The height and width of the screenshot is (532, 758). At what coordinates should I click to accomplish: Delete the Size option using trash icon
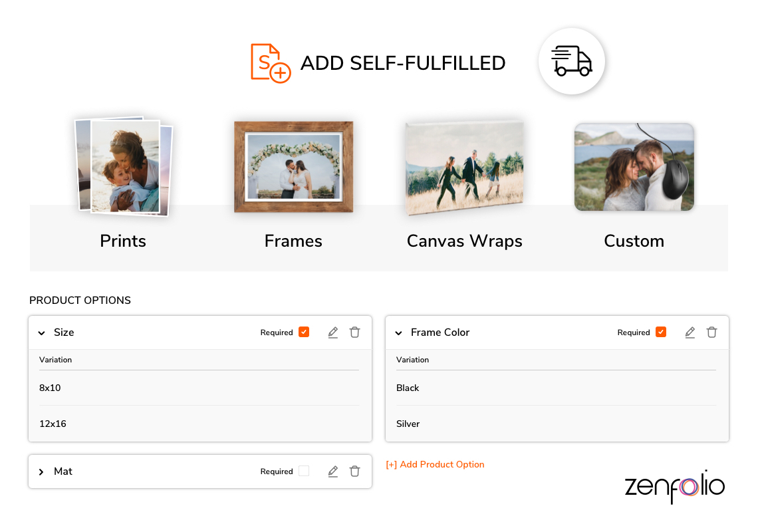click(355, 332)
